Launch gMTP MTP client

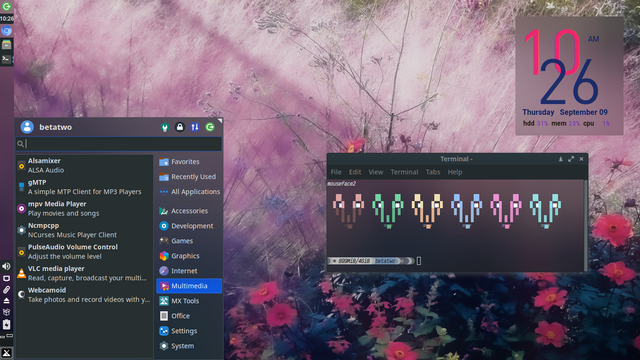coord(84,187)
